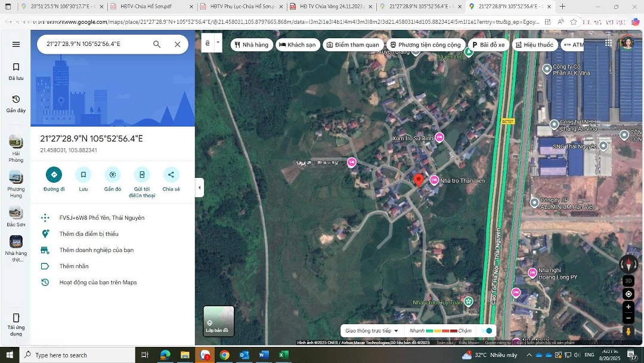Show your location on the map

click(628, 294)
